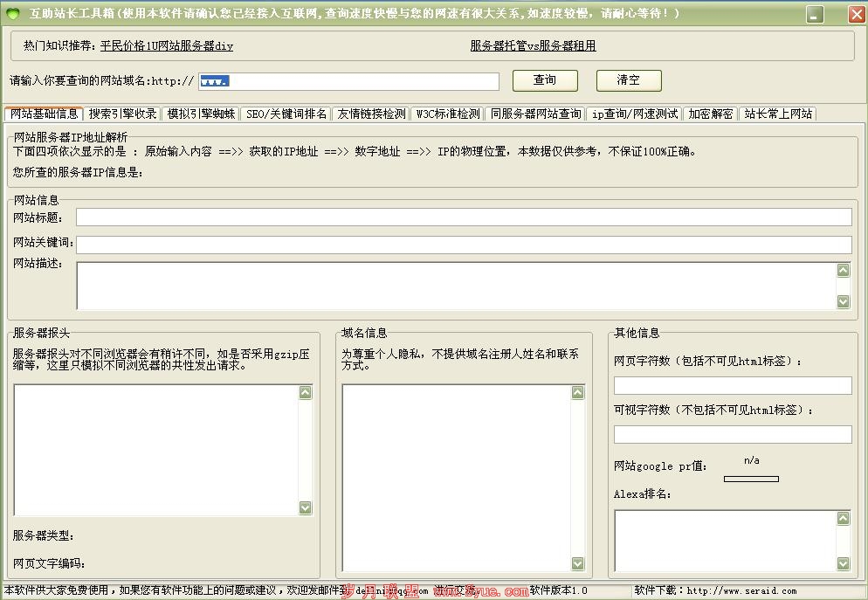Open the 服务器托管vs服务器租用 link
Image resolution: width=868 pixels, height=600 pixels.
(x=533, y=46)
